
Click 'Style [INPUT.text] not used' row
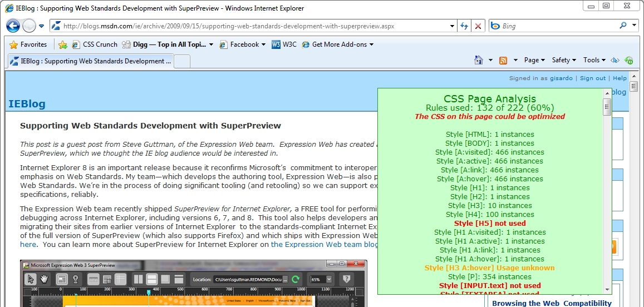pyautogui.click(x=490, y=286)
